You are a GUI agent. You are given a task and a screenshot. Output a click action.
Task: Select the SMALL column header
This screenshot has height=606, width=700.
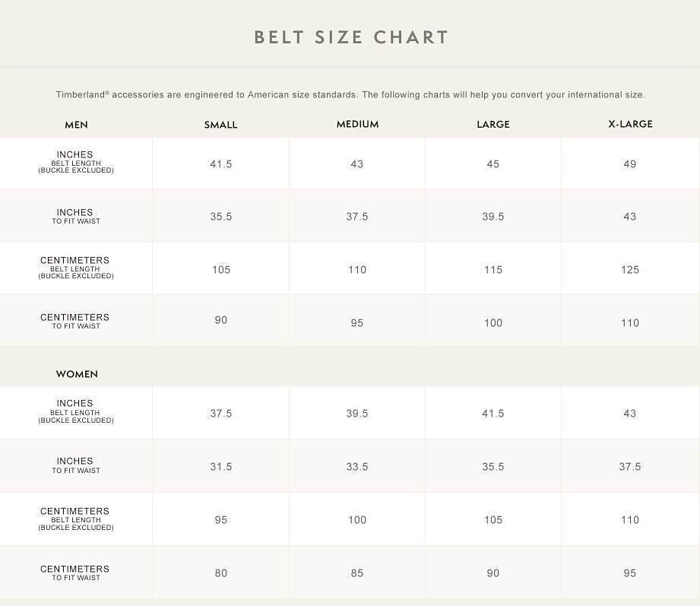pyautogui.click(x=220, y=125)
